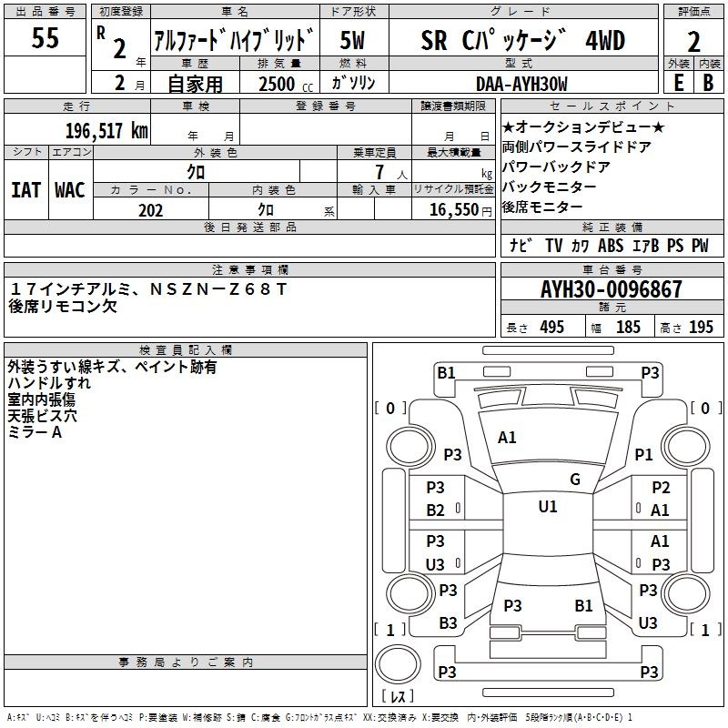Click the G windshield mark on car diagram

[x=574, y=480]
